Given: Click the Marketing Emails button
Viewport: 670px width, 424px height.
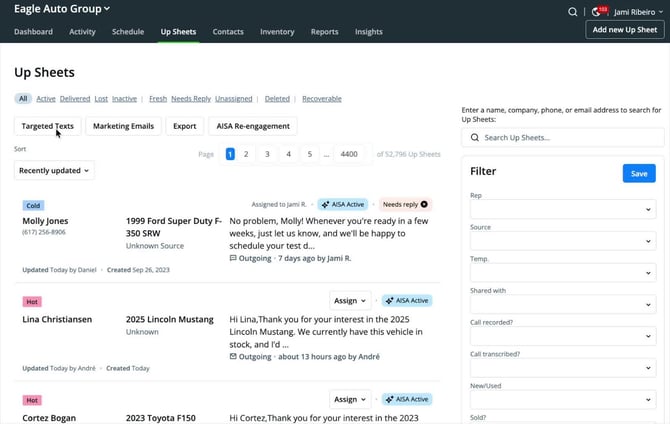Looking at the screenshot, I should pyautogui.click(x=123, y=126).
